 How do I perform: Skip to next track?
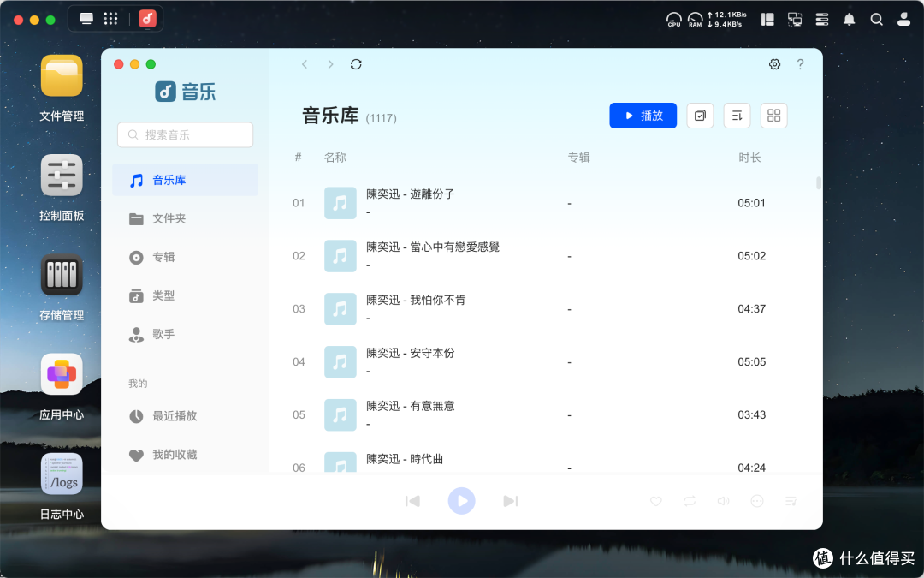tap(510, 501)
